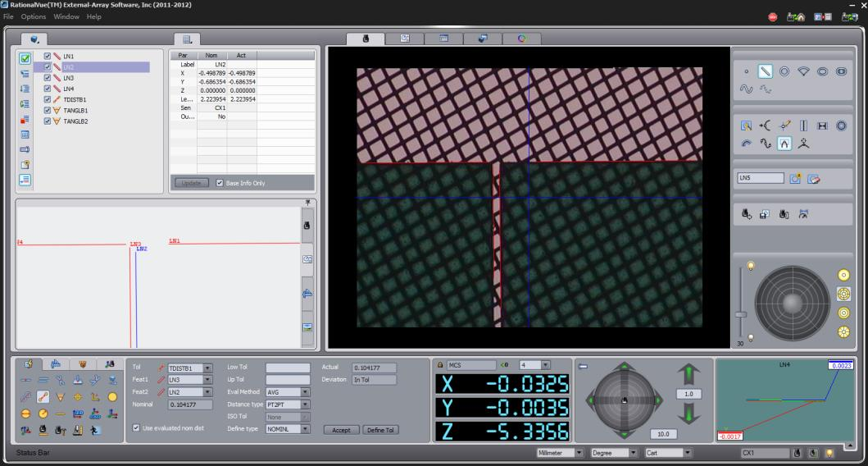Open the Tol TDISTB1 dropdown

(207, 368)
